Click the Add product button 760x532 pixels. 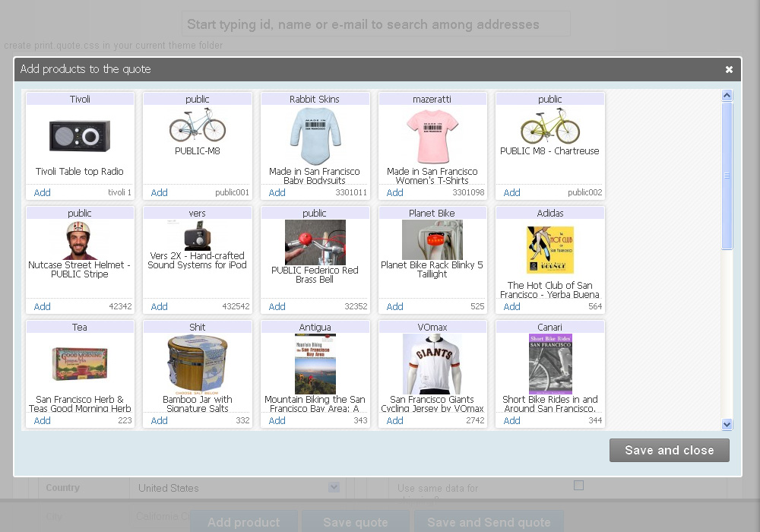(x=244, y=522)
